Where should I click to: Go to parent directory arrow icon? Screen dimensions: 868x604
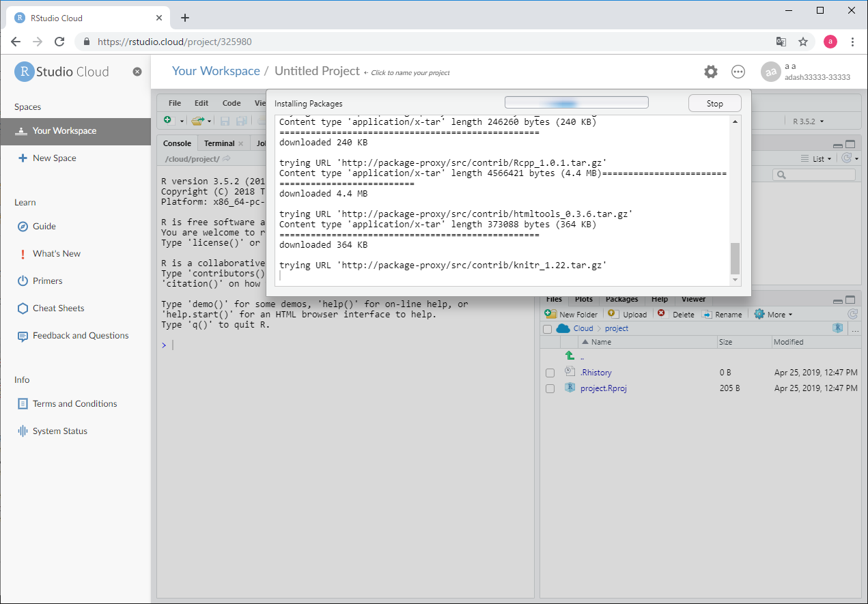tap(570, 356)
